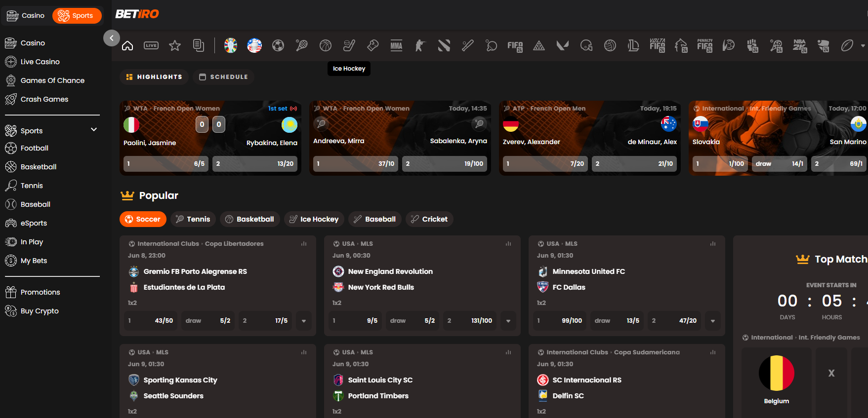This screenshot has height=418, width=868.
Task: Select boxing glove icon in sports bar
Action: pos(373,46)
